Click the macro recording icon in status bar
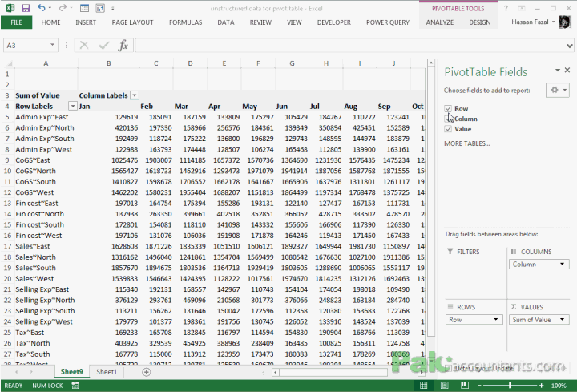Image resolution: width=577 pixels, height=392 pixels. 75,386
